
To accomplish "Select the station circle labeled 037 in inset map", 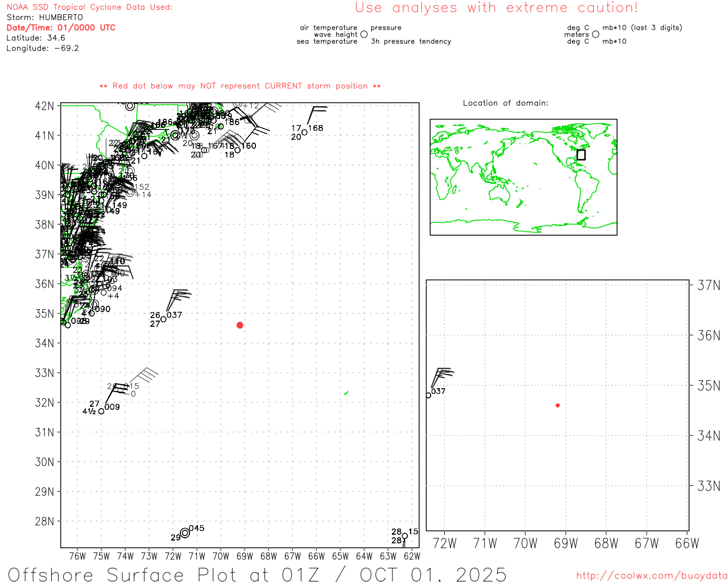I will coord(428,396).
